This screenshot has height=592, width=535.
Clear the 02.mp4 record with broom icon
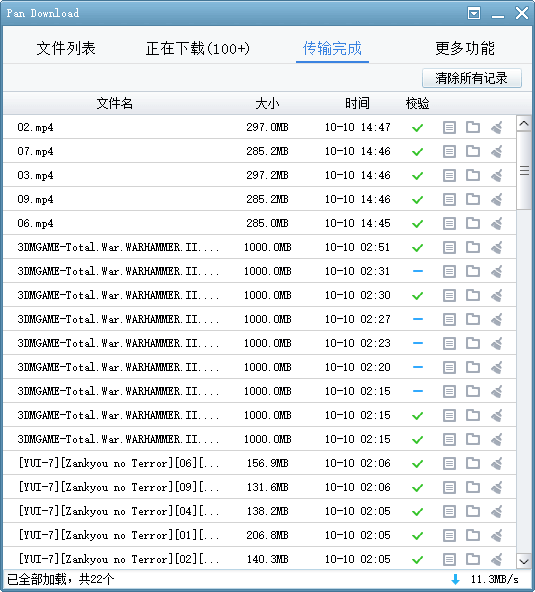497,128
